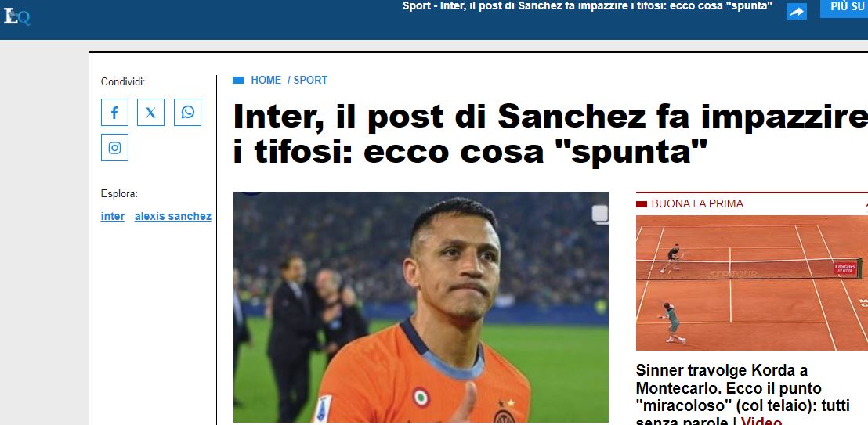868x425 pixels.
Task: Click the PIÙ SU button
Action: (844, 8)
